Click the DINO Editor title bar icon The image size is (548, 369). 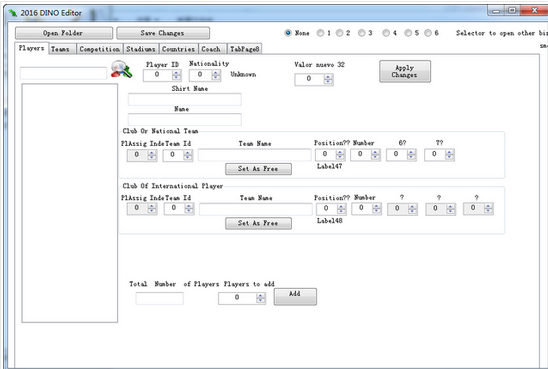click(x=13, y=13)
